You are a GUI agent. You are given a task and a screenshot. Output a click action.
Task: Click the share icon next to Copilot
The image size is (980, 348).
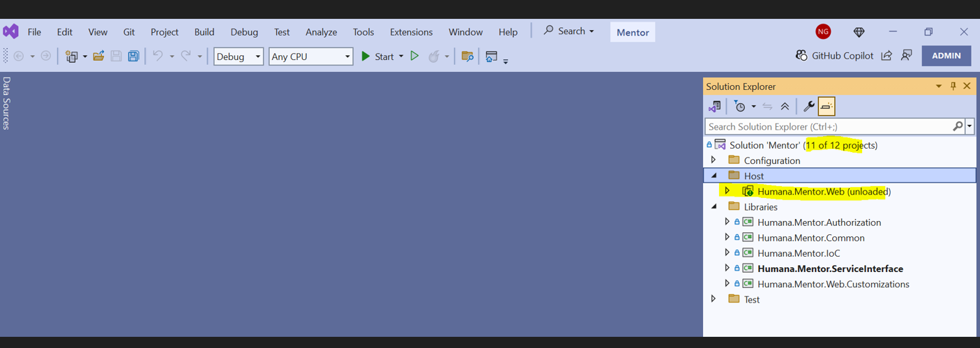887,55
